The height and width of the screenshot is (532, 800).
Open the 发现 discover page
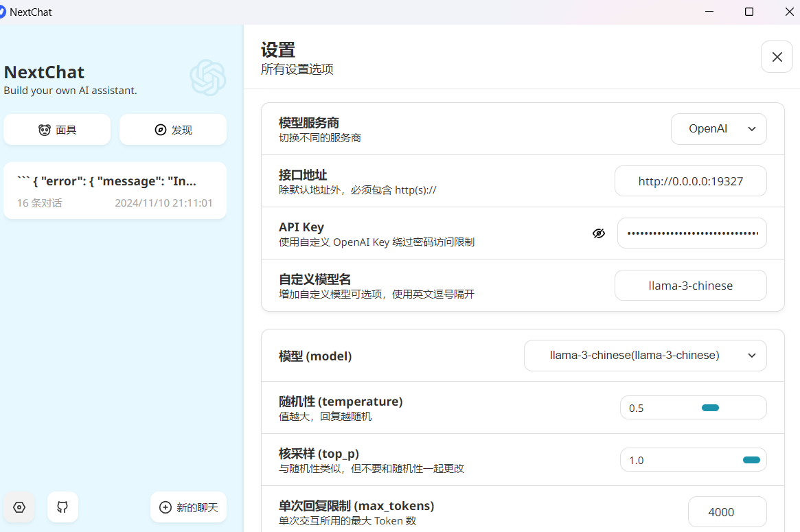(173, 130)
